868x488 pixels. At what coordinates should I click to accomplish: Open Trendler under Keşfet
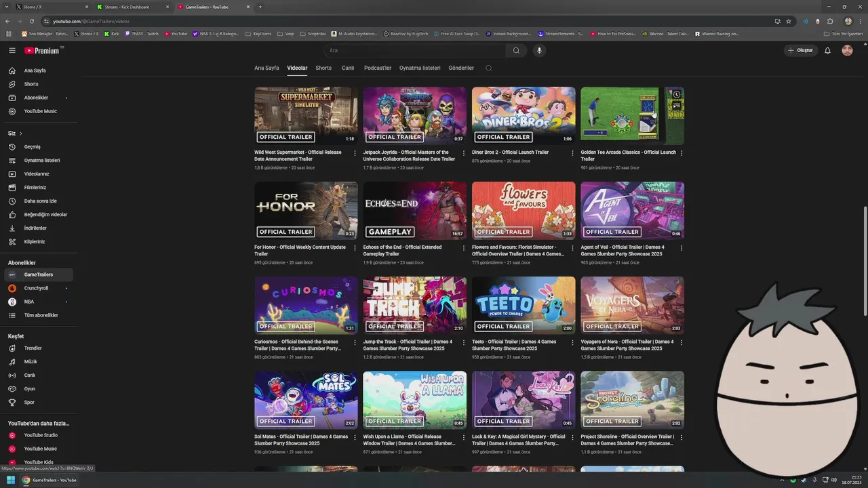[39, 348]
